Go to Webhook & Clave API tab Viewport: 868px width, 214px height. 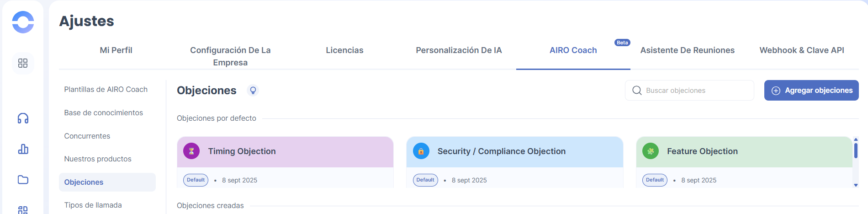[x=801, y=50]
